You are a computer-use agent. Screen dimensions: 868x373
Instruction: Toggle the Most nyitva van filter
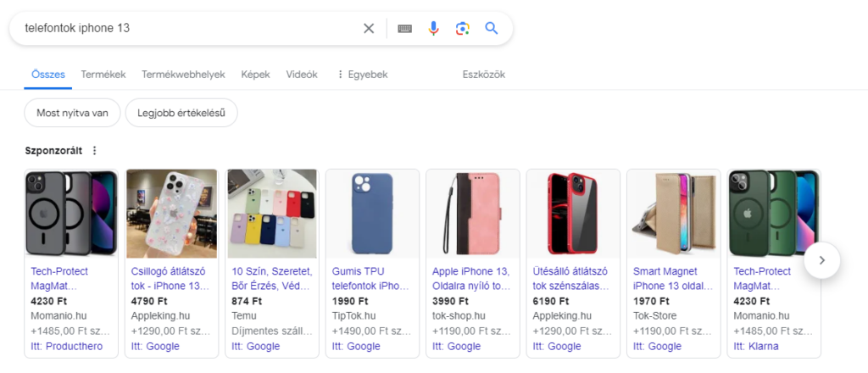click(72, 113)
